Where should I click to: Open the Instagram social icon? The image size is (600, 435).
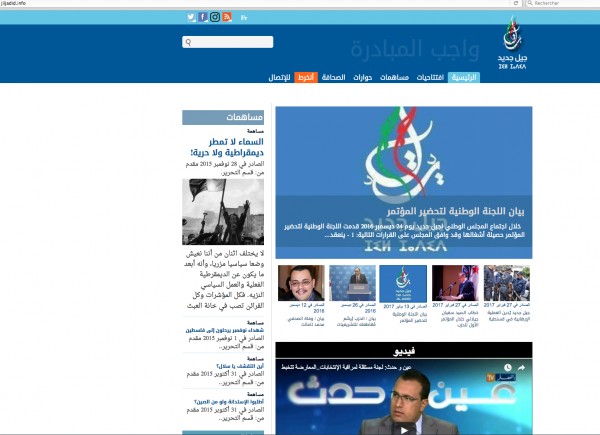(215, 17)
